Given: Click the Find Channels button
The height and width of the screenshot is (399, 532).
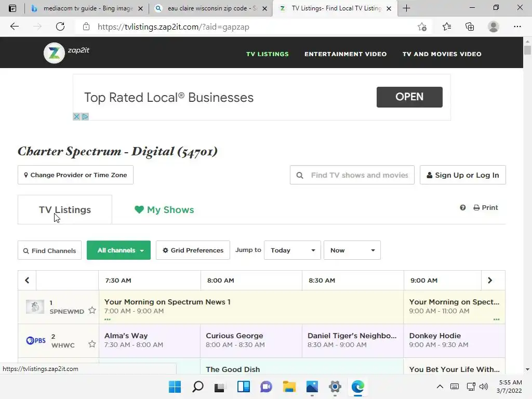Looking at the screenshot, I should pos(49,250).
